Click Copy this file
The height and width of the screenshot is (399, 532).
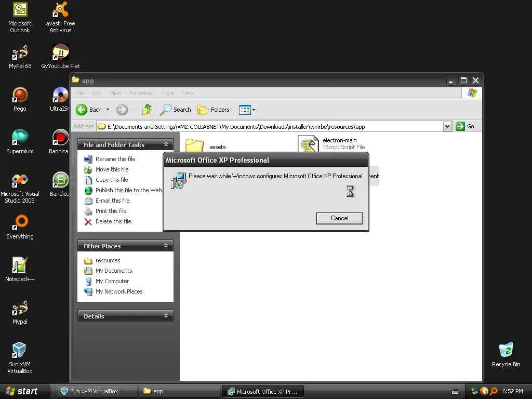[x=106, y=180]
